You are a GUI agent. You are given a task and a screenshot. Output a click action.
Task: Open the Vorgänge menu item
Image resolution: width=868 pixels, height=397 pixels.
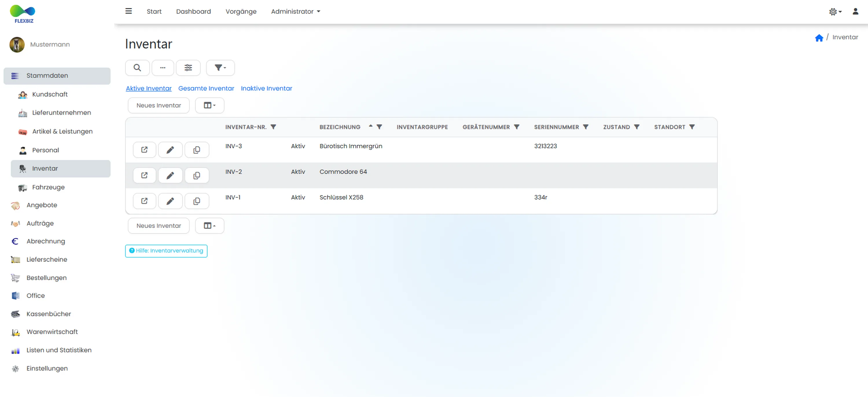tap(241, 12)
